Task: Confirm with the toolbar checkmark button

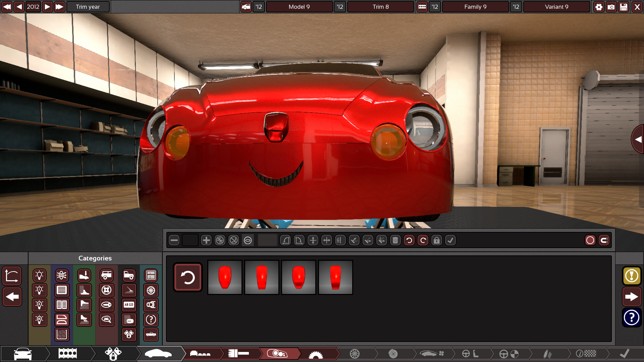Action: [450, 240]
